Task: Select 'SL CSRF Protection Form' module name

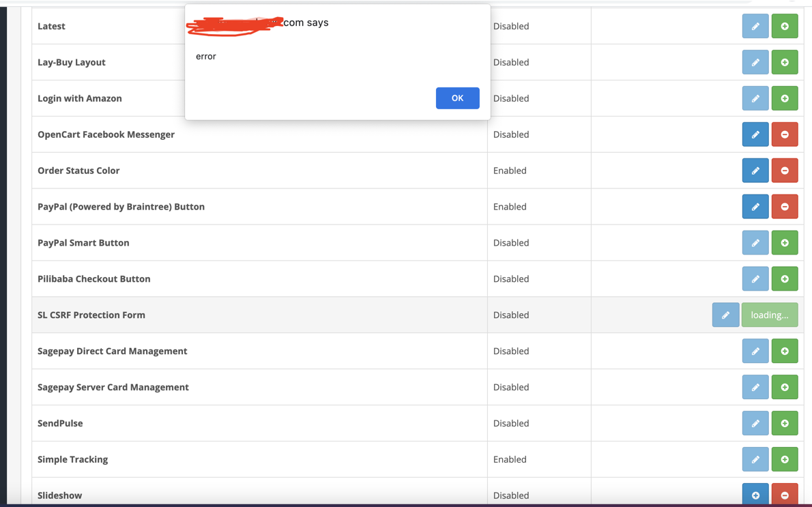Action: tap(91, 315)
